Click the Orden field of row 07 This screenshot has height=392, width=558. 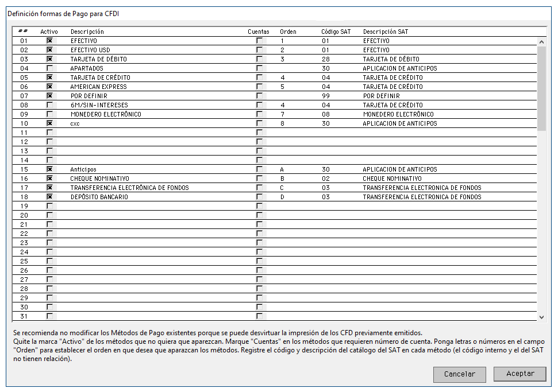click(x=297, y=96)
